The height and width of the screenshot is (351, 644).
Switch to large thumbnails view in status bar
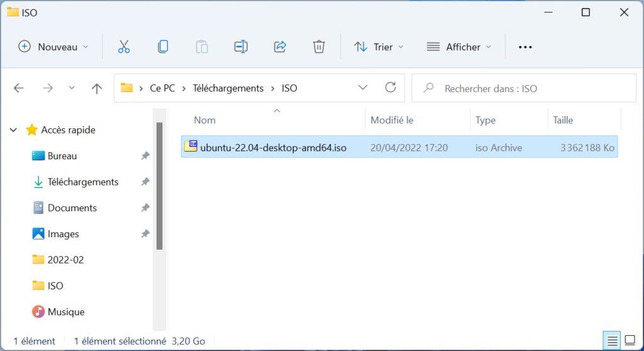click(x=630, y=341)
